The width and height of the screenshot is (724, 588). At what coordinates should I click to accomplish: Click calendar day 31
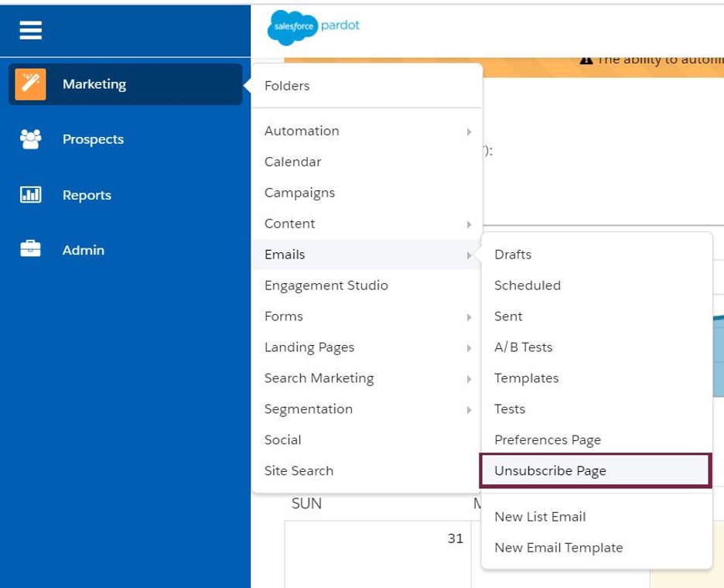456,538
